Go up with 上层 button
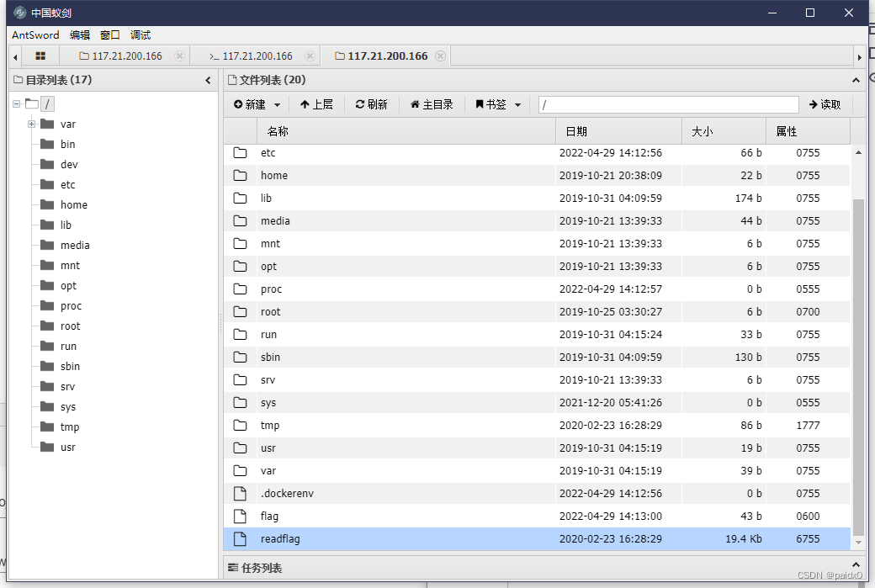Image resolution: width=875 pixels, height=588 pixels. [316, 104]
